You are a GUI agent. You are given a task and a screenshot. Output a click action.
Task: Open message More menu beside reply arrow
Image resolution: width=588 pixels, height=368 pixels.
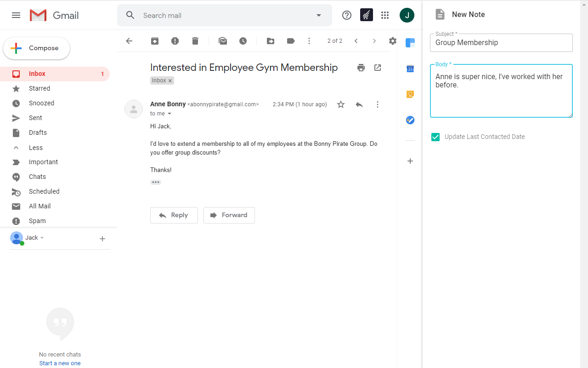click(x=378, y=104)
